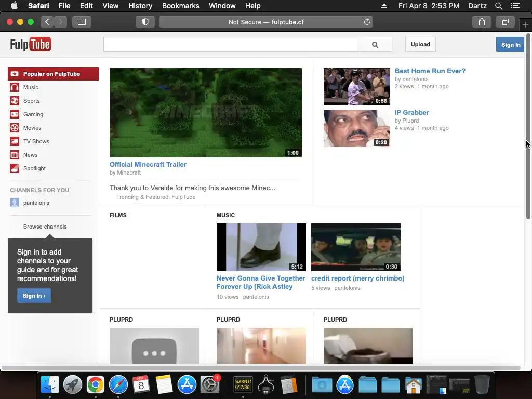Open credit report (merry chrimbo) link
This screenshot has height=399, width=532.
[357, 278]
